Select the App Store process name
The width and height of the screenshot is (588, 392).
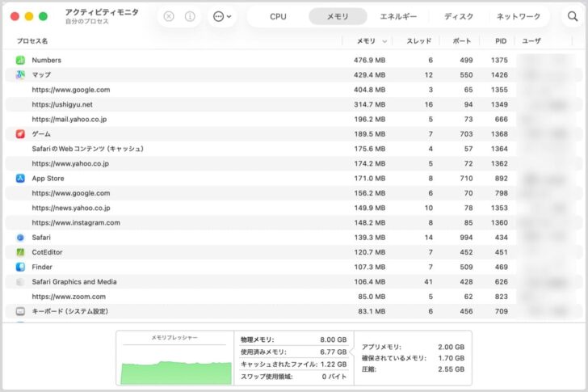pos(48,178)
